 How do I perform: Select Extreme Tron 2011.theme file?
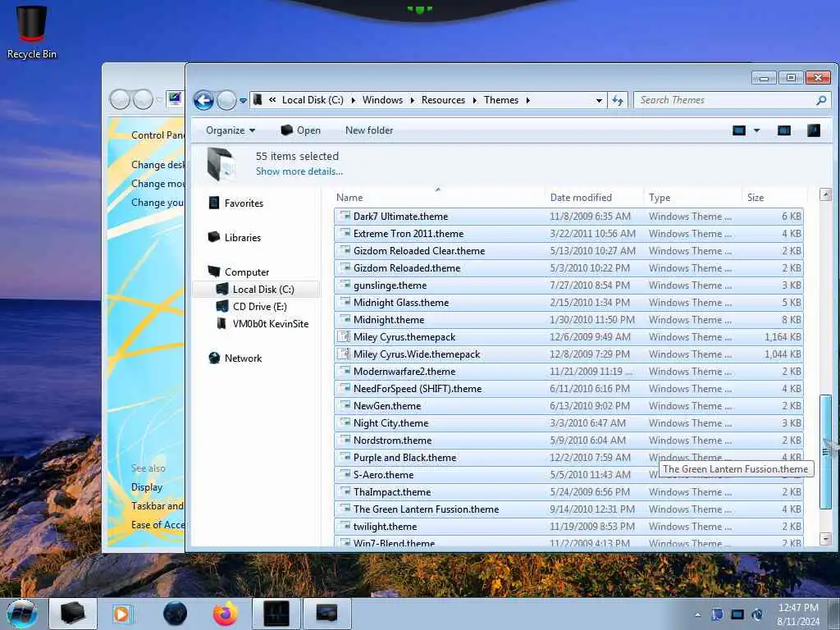click(568, 234)
